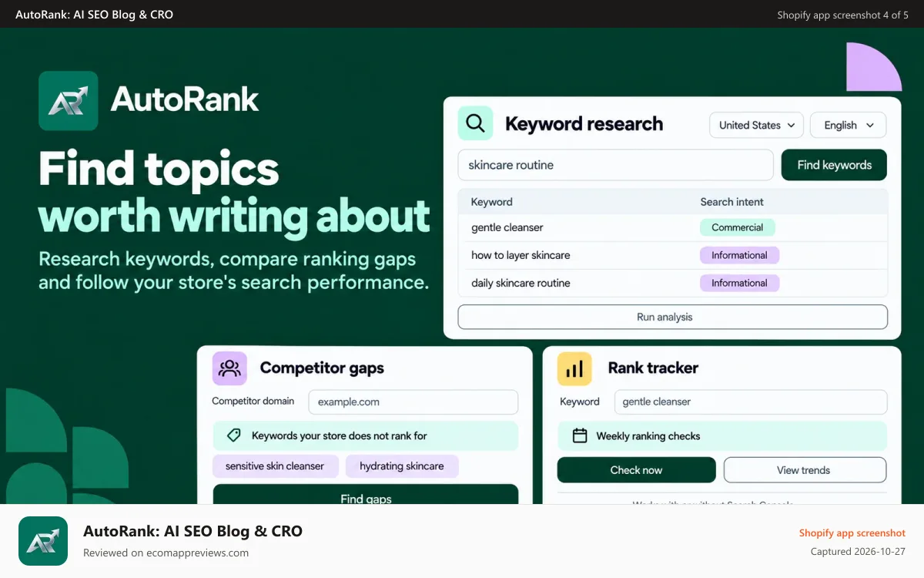Open the United States country dropdown

point(757,125)
